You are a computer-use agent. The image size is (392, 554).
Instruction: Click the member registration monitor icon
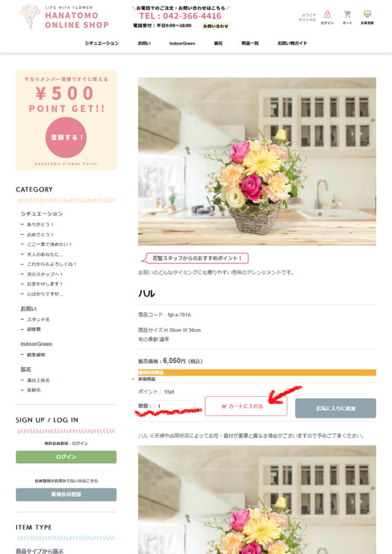[367, 14]
